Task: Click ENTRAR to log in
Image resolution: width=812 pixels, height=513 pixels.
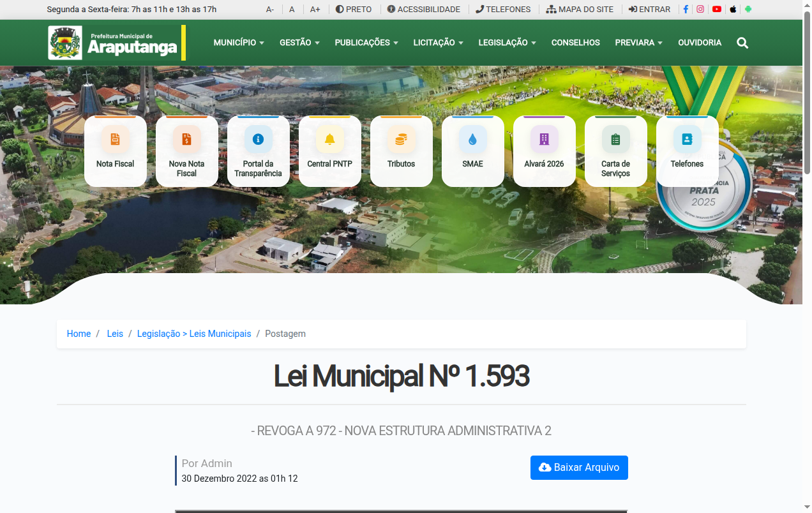Action: pyautogui.click(x=649, y=10)
